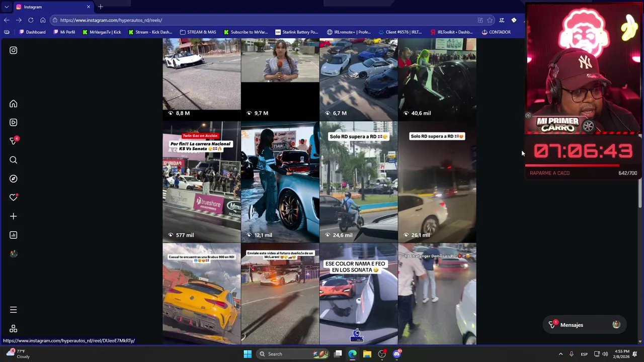Open the parked cars reel with 6,7 M
Screen dimensions: 644x362
pyautogui.click(x=358, y=79)
